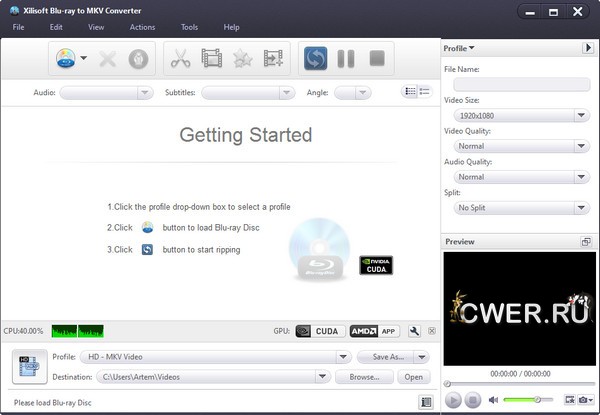Switch to the list view mode
The height and width of the screenshot is (415, 600).
click(x=409, y=92)
